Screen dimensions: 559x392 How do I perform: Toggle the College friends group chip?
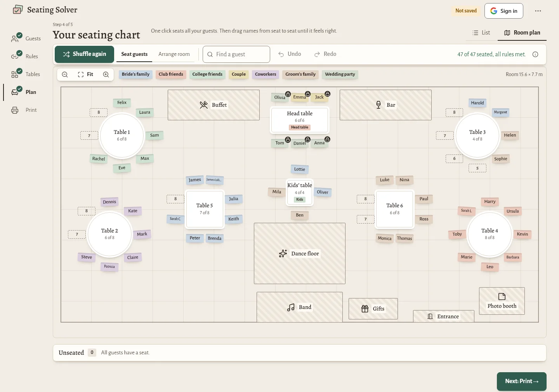(207, 74)
